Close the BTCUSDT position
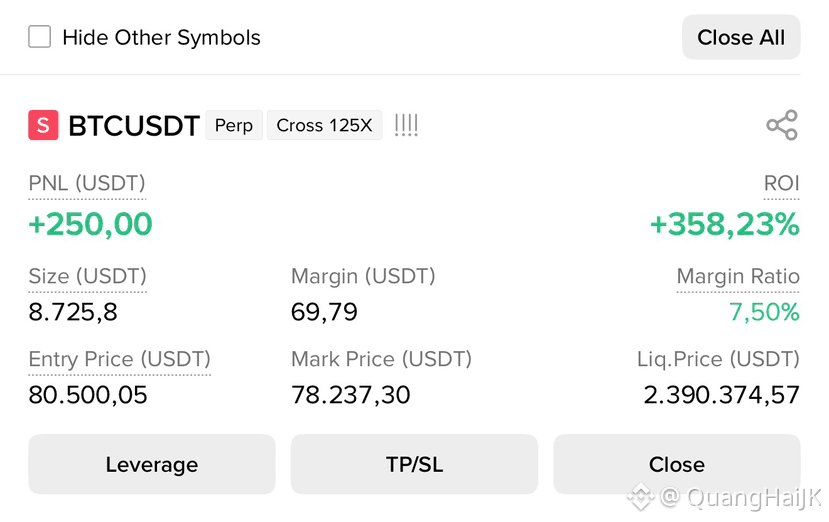Image resolution: width=829 pixels, height=522 pixels. (677, 464)
